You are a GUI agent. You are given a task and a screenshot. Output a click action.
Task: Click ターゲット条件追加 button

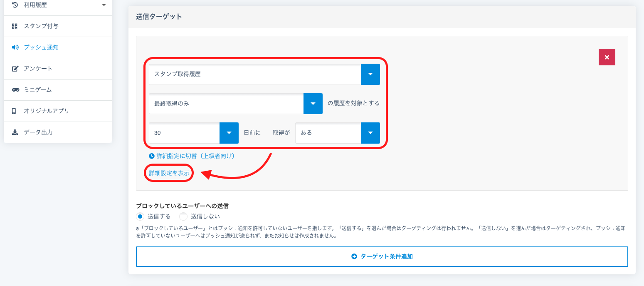point(382,256)
